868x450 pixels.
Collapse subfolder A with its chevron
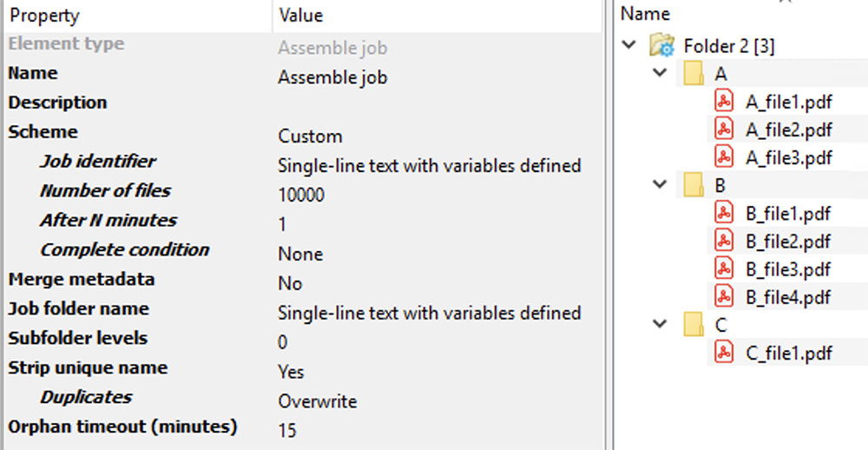coord(661,74)
